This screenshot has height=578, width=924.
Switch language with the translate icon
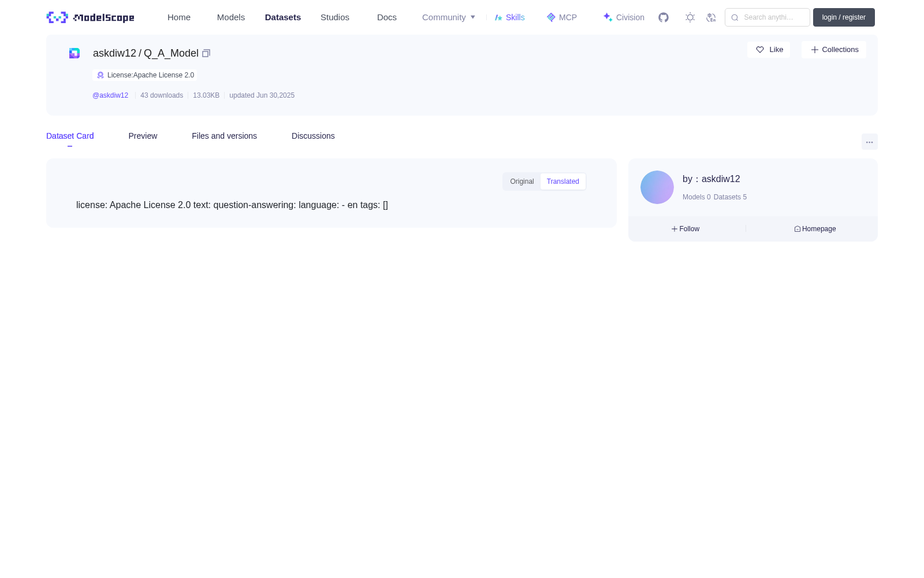tap(711, 17)
